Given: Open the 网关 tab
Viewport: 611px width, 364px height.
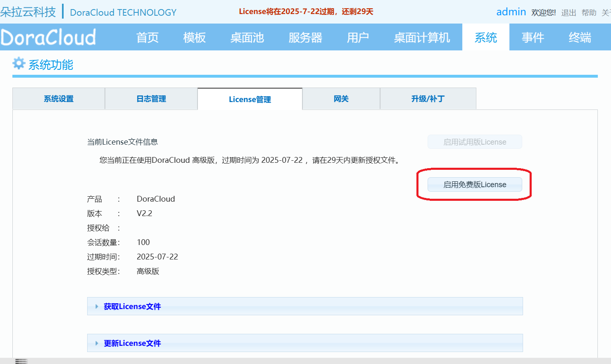Looking at the screenshot, I should tap(341, 98).
